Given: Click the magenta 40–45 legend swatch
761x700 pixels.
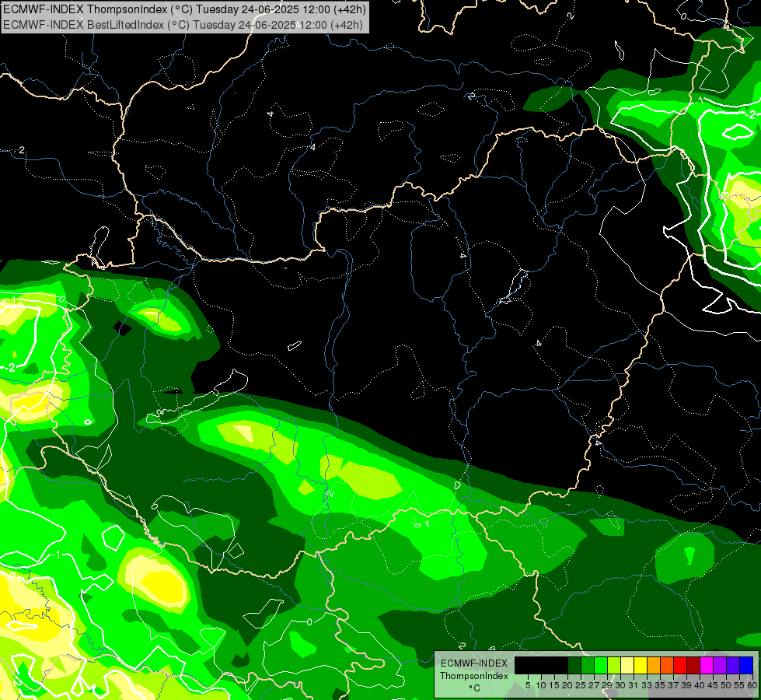Looking at the screenshot, I should tap(707, 665).
